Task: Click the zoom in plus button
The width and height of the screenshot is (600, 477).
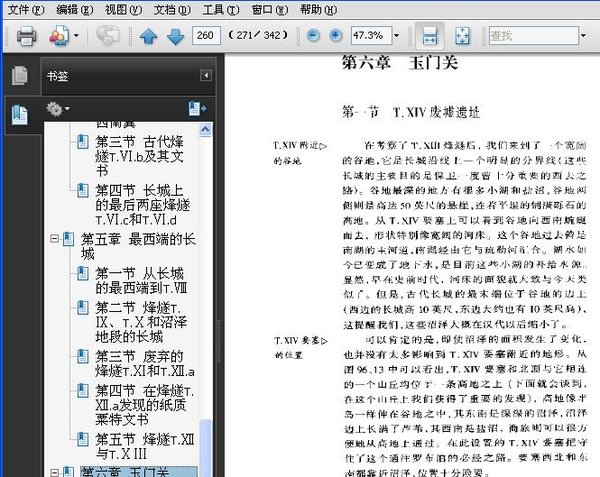Action: coord(336,36)
